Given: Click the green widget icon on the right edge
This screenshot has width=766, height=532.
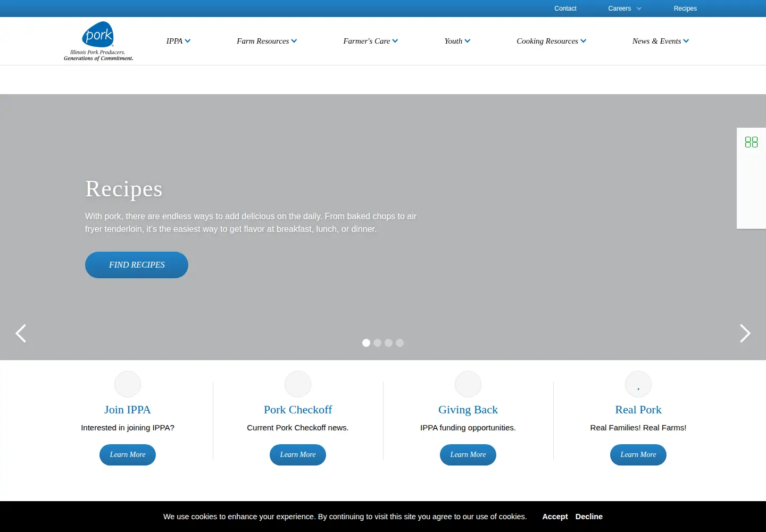Looking at the screenshot, I should point(751,142).
